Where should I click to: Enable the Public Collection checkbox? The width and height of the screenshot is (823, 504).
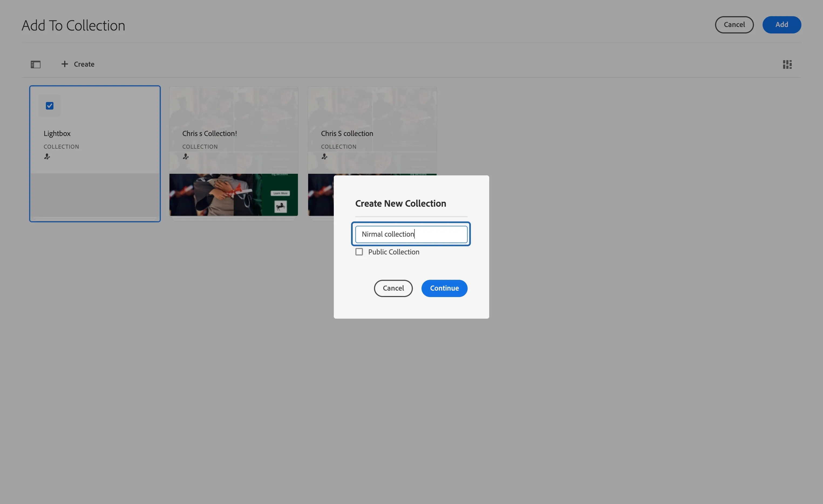point(359,252)
